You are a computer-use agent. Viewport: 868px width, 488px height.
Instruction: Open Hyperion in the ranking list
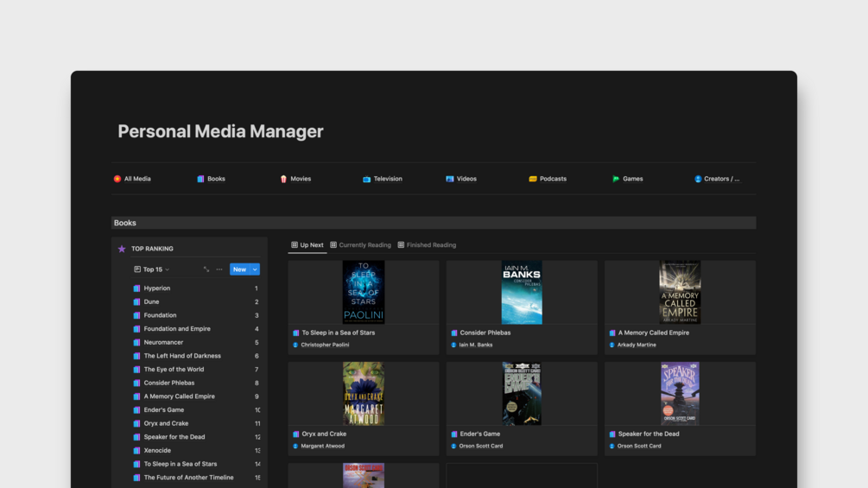coord(196,288)
